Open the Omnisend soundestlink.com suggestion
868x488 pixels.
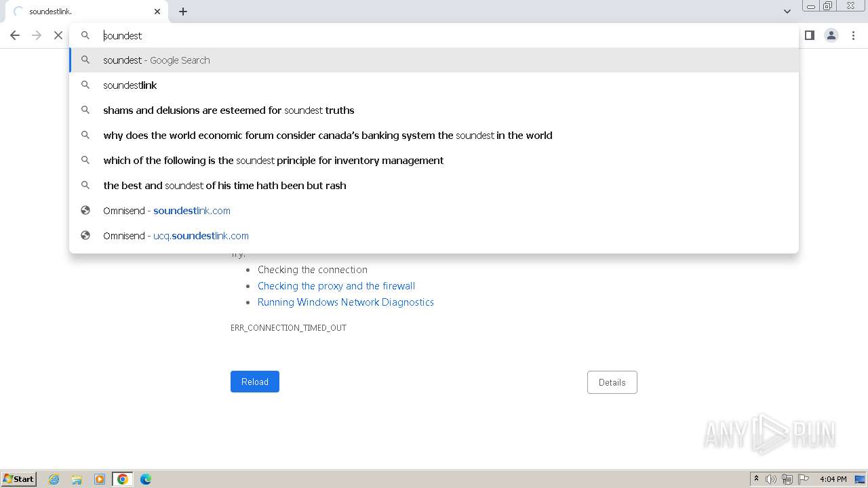coord(434,210)
